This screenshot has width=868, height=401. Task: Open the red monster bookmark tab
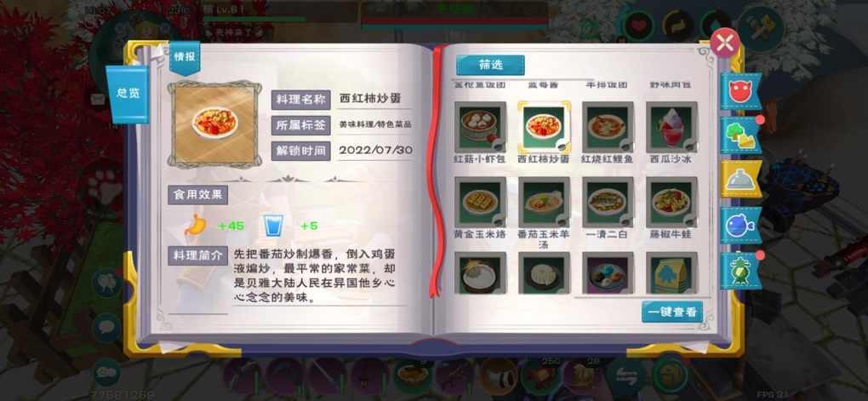[740, 91]
